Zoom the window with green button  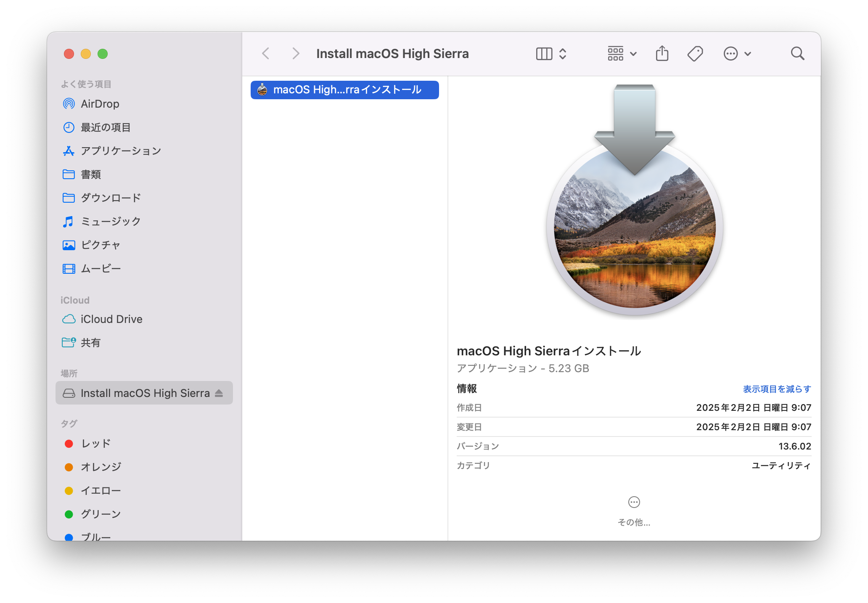[x=103, y=54]
